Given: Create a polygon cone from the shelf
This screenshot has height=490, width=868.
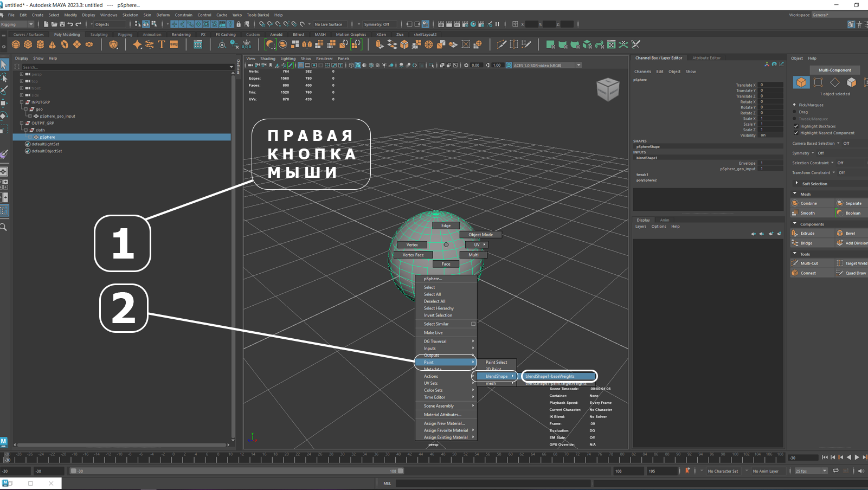Looking at the screenshot, I should point(53,44).
